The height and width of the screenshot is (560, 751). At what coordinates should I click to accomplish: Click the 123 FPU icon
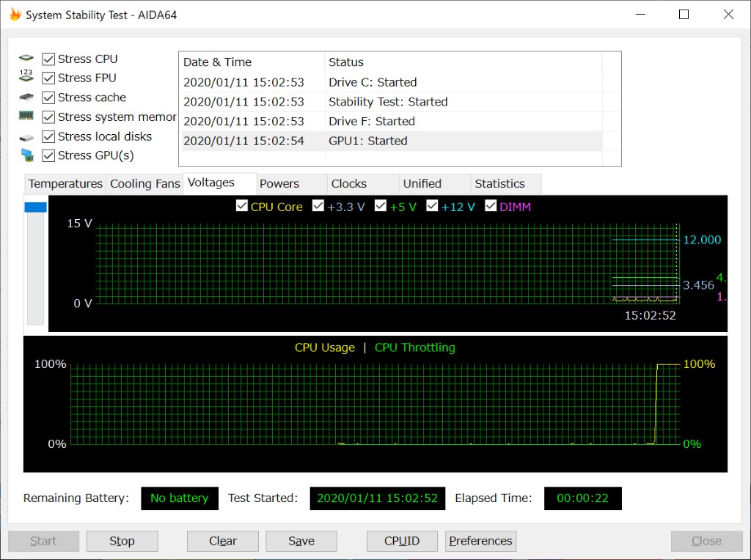pos(26,75)
